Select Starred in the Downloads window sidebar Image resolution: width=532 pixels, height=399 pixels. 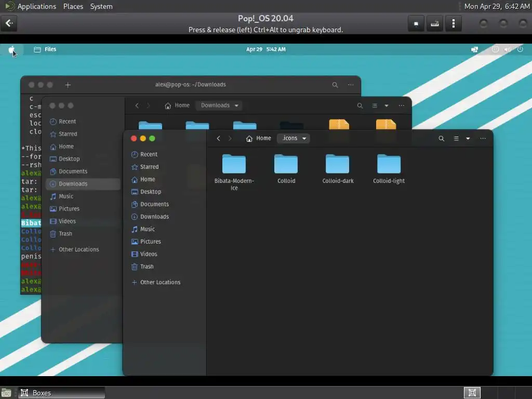83,134
